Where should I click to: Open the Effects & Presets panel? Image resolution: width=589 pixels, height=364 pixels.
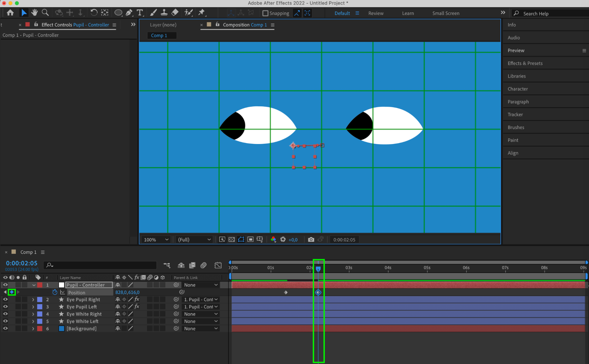click(525, 63)
